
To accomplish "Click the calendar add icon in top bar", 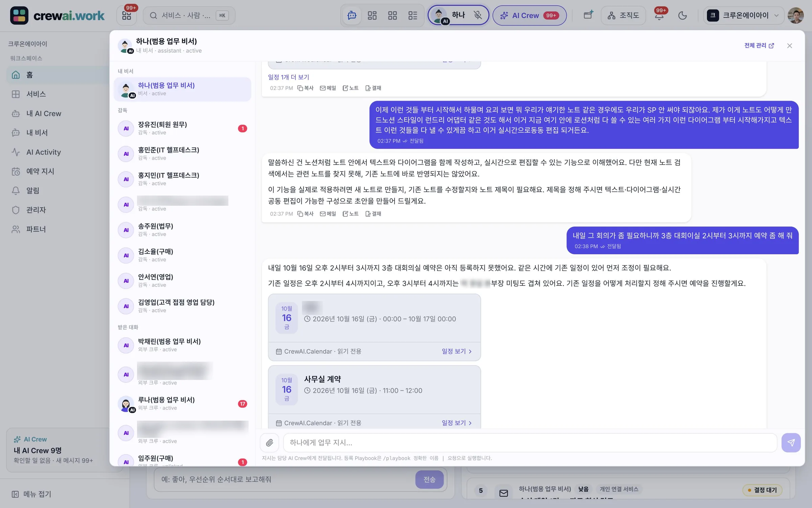I will [588, 15].
